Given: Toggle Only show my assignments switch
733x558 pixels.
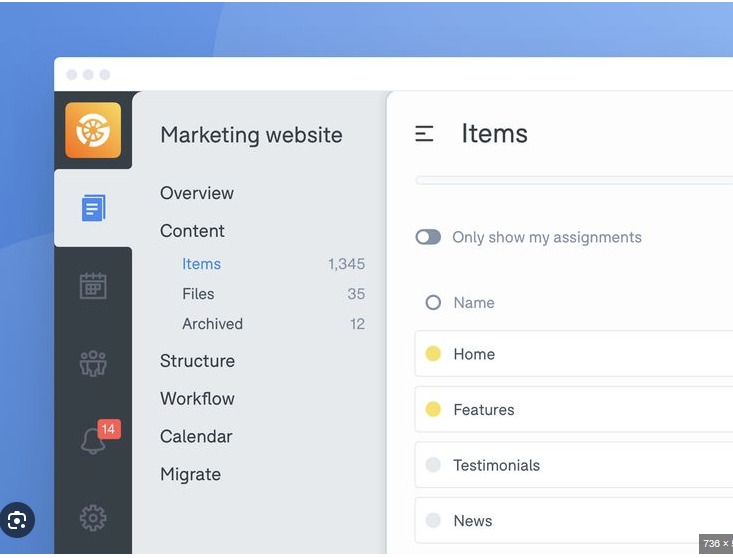Looking at the screenshot, I should coord(428,237).
